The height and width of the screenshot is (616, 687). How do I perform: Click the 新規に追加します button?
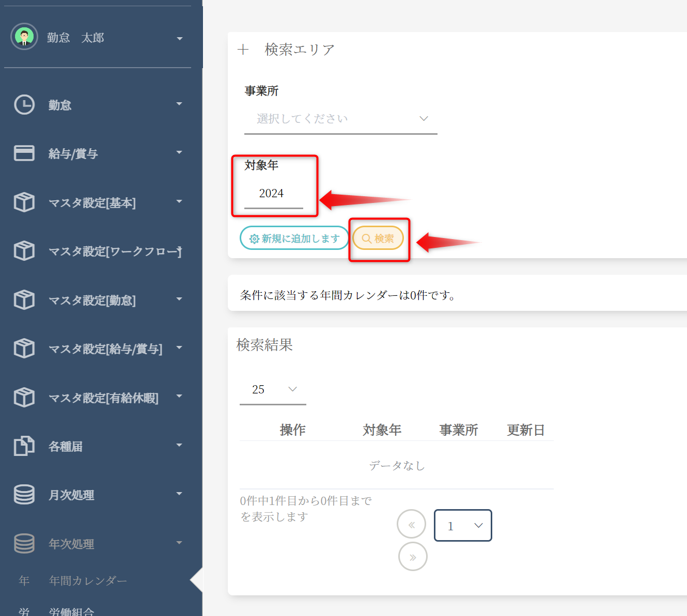tap(294, 238)
